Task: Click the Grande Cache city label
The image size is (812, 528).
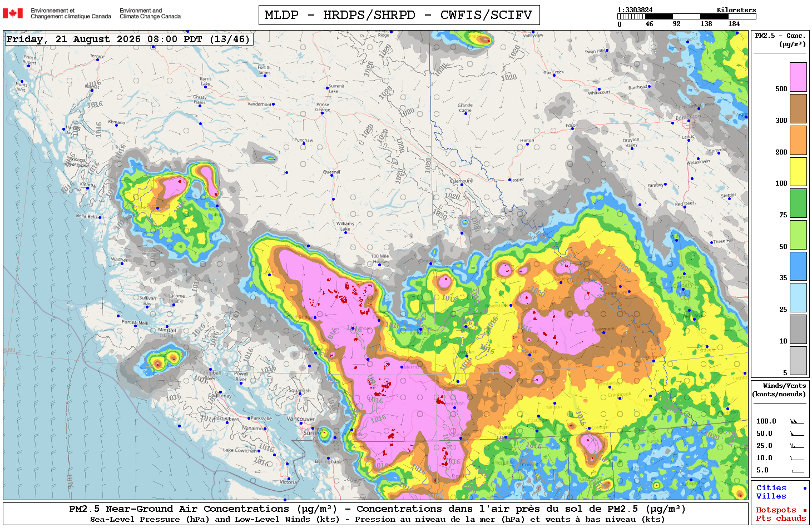Action: 466,107
